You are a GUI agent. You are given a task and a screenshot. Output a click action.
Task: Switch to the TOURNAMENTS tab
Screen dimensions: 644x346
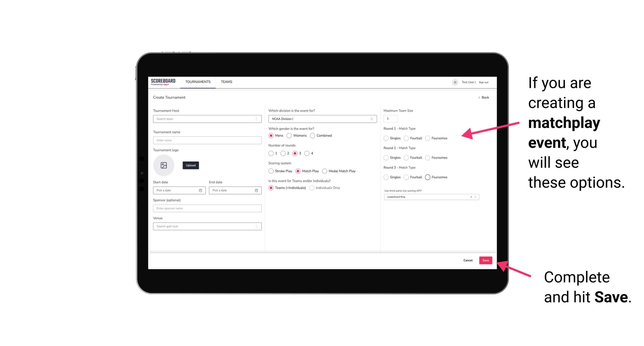coord(198,82)
